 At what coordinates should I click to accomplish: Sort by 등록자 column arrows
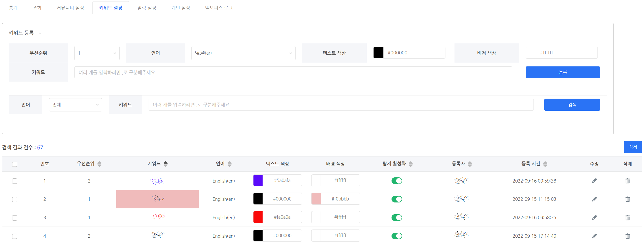(470, 164)
